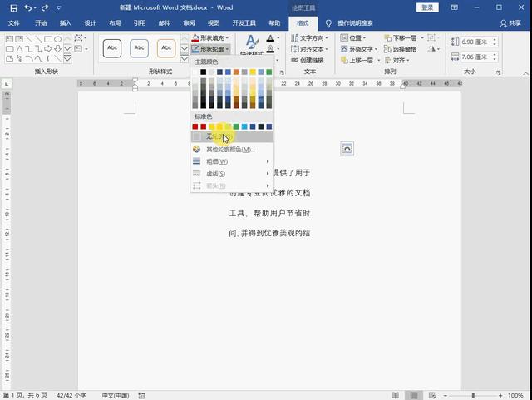Open the 位置 position dropdown
This screenshot has width=532, height=400.
[353, 38]
